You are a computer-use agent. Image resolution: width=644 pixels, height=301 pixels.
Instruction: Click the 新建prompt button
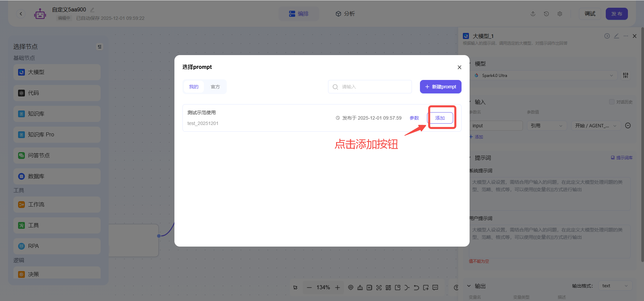pos(440,87)
